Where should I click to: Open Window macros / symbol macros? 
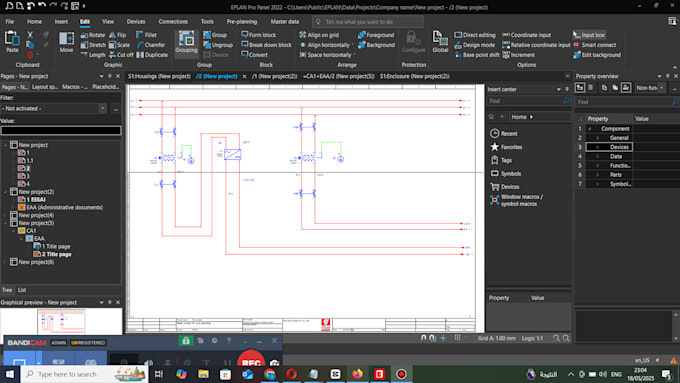[517, 200]
